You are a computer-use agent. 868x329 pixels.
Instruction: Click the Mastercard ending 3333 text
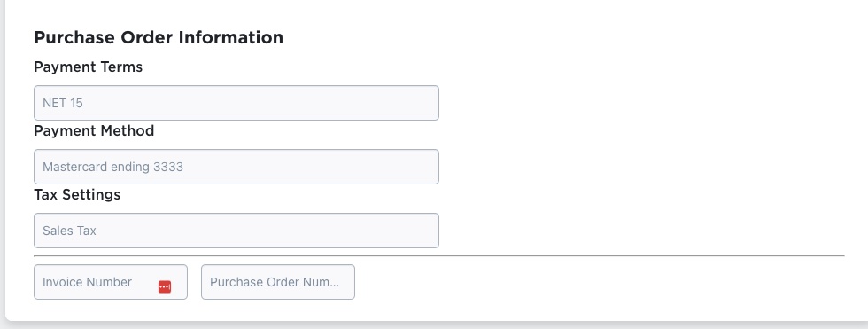113,167
